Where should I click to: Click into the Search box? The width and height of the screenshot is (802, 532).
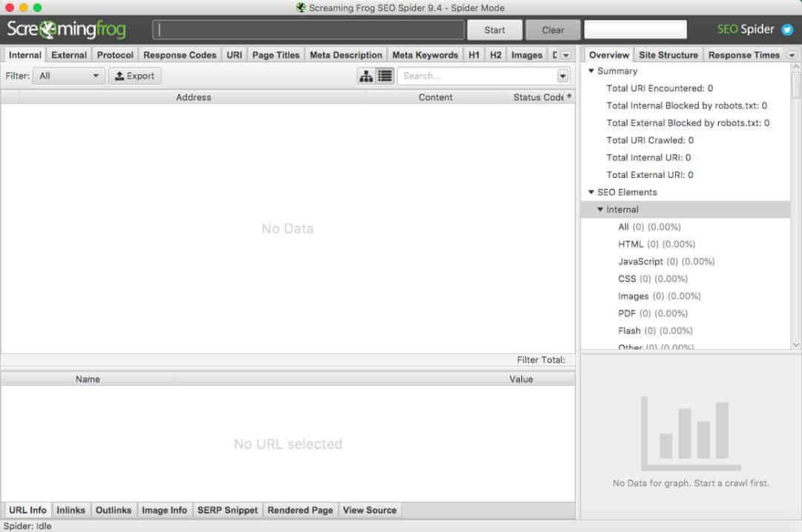pyautogui.click(x=477, y=76)
